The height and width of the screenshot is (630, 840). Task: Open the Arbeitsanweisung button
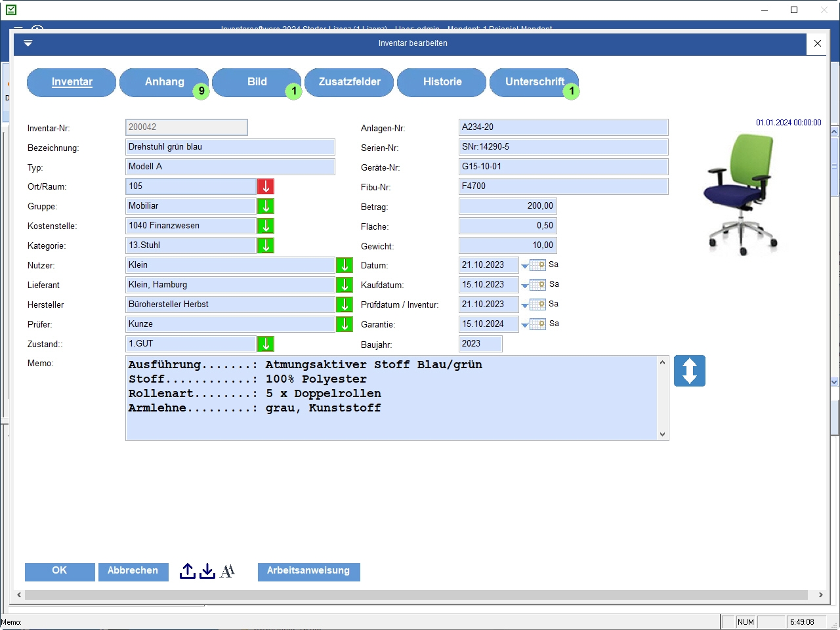(x=308, y=572)
